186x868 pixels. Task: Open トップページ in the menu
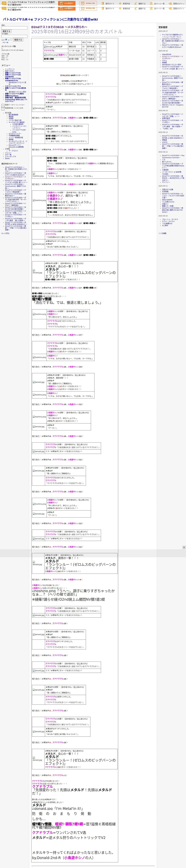(x=10, y=69)
